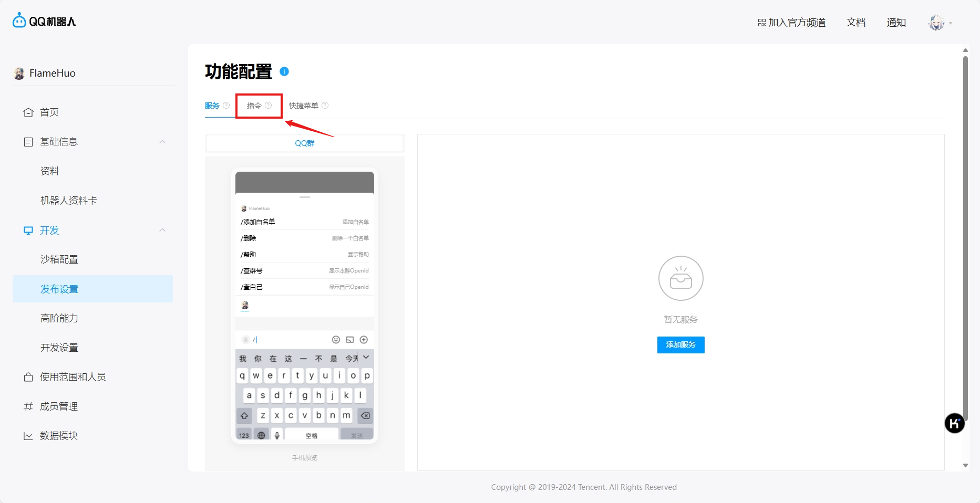
Task: Click /查自己 command in preview
Action: click(305, 287)
